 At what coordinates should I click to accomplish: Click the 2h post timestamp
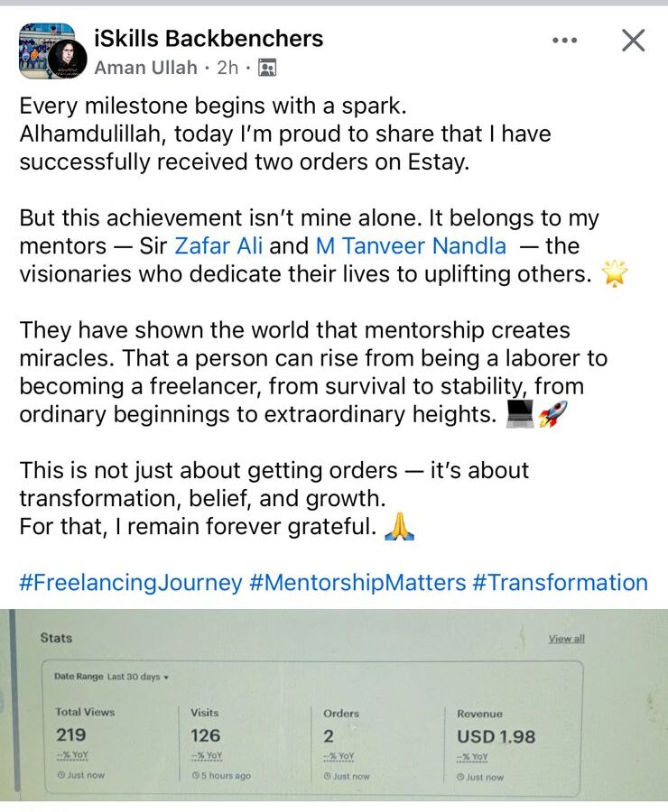227,68
